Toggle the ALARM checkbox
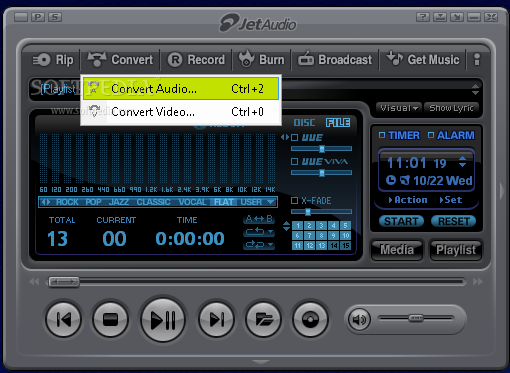510x373 pixels. point(431,135)
